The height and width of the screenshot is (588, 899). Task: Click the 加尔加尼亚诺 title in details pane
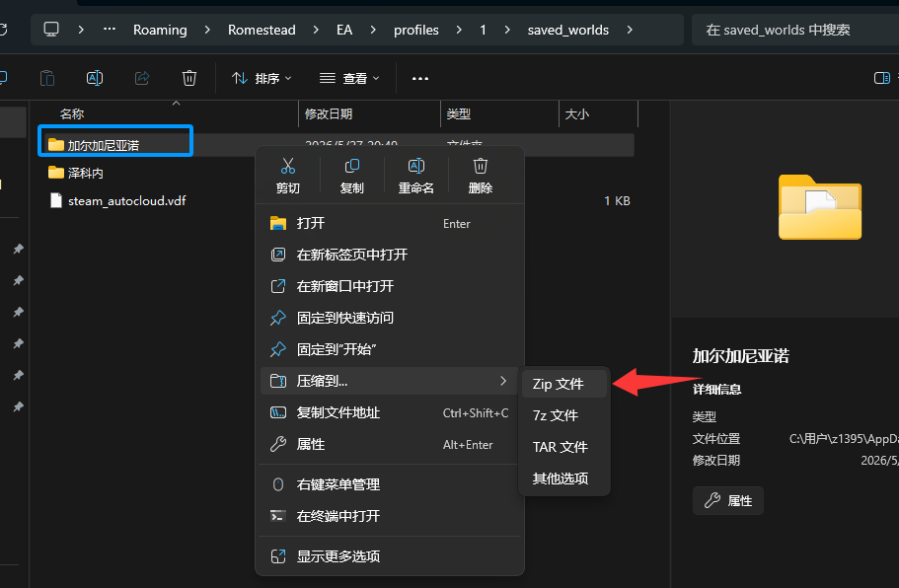(x=741, y=356)
